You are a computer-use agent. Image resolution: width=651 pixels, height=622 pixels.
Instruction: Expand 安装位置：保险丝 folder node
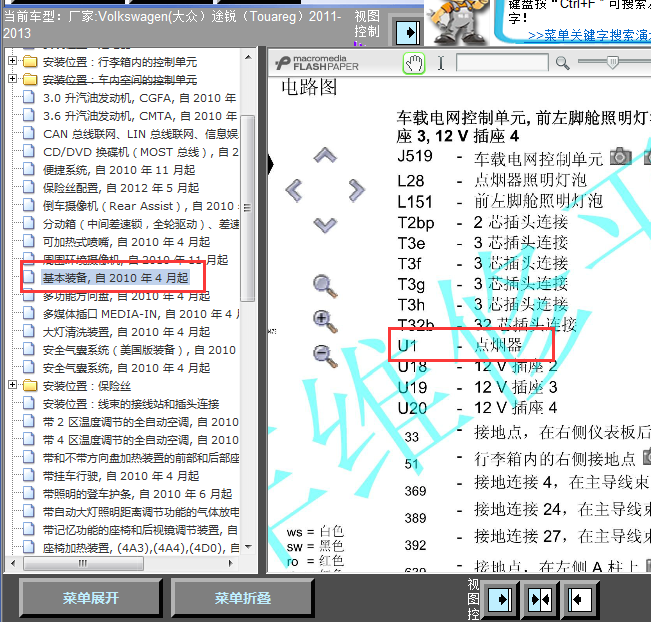pos(12,384)
